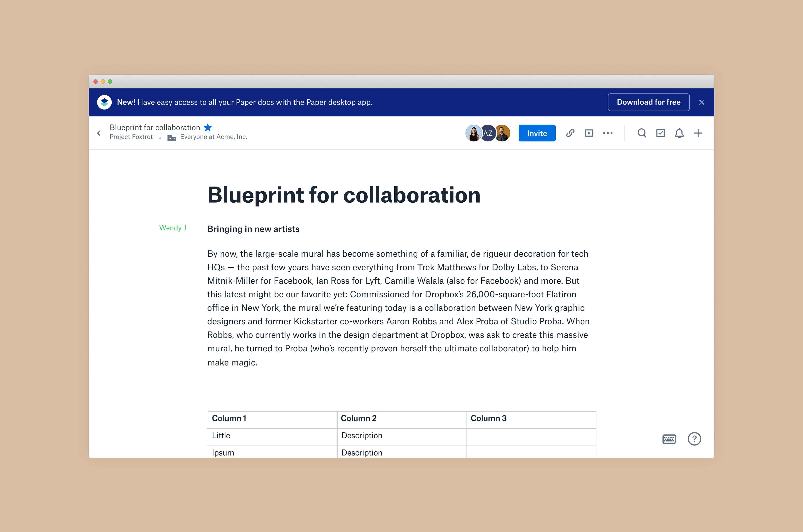This screenshot has height=532, width=803.
Task: Close the window with the red button
Action: pyautogui.click(x=96, y=81)
